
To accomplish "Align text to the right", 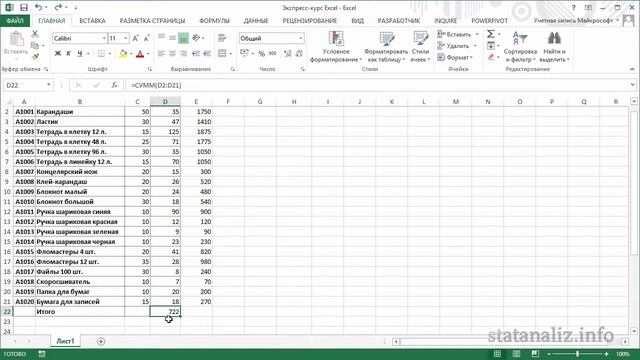I will 184,53.
